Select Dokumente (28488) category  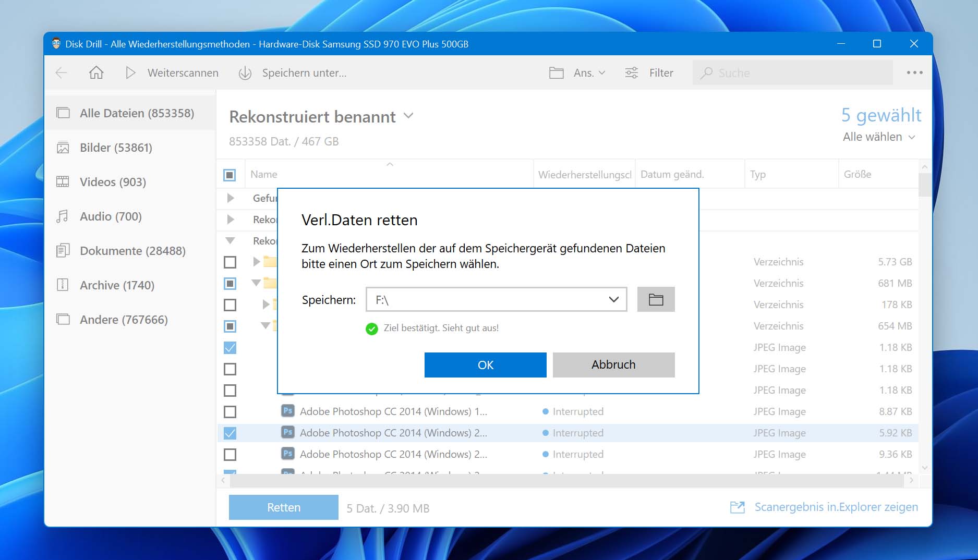click(x=130, y=251)
